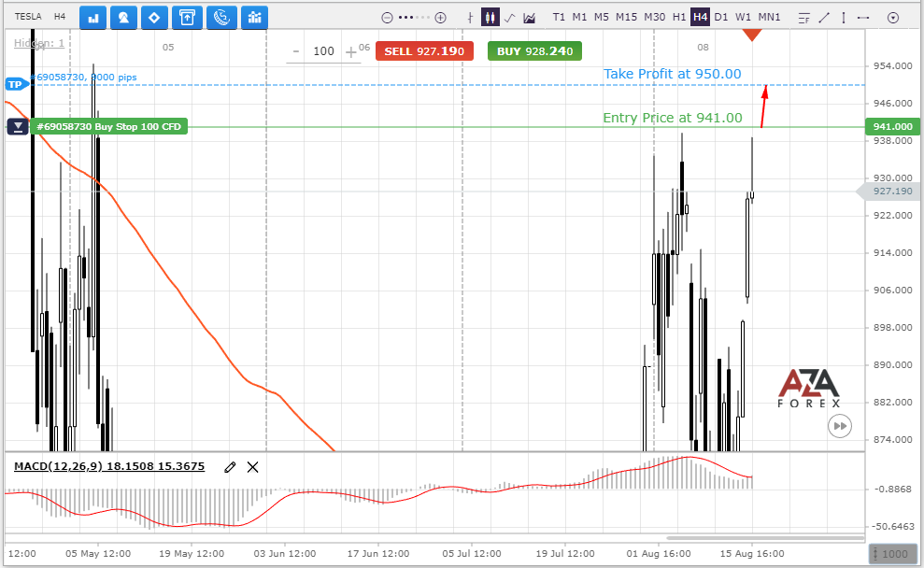Select the M30 timeframe

point(655,17)
